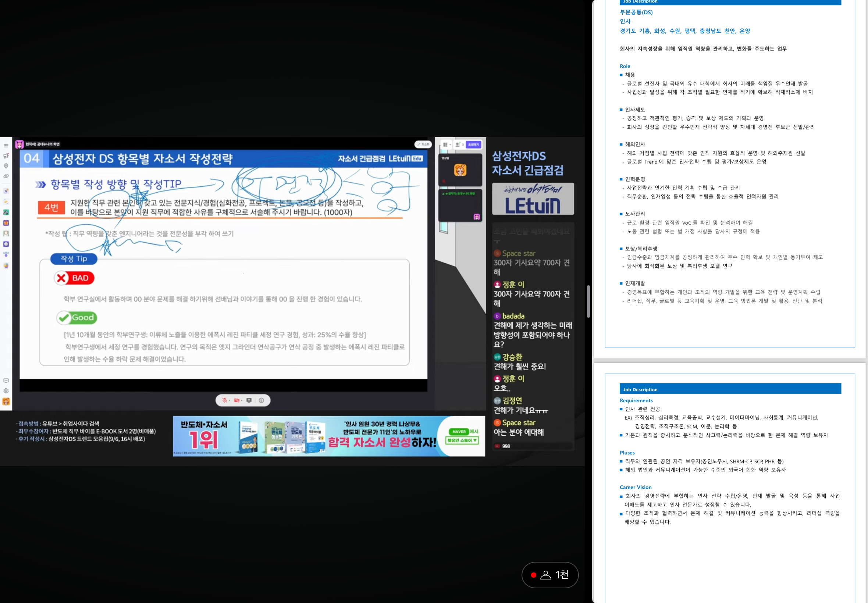Screen dimensions: 868x603
Task: Toggle the screen share button
Action: pos(249,400)
